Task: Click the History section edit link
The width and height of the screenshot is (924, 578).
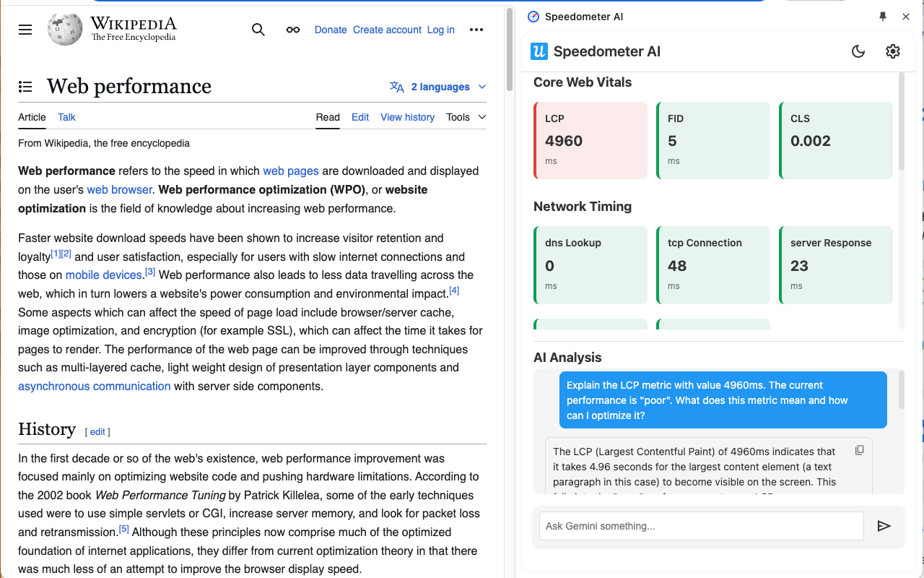Action: (x=97, y=432)
